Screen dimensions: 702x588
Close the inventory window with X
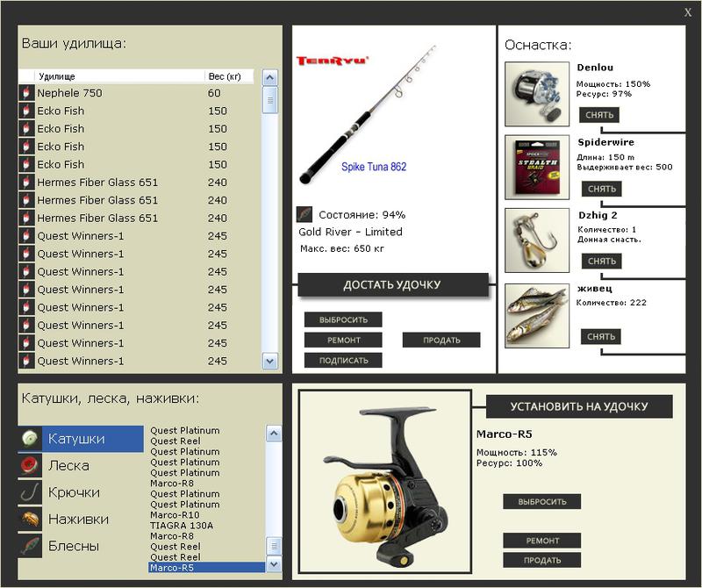coord(688,12)
